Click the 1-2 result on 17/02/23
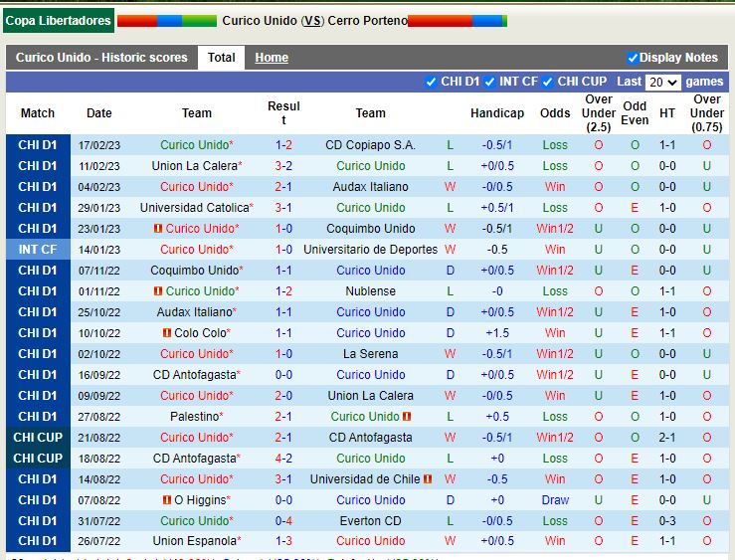The width and height of the screenshot is (735, 560). (283, 145)
